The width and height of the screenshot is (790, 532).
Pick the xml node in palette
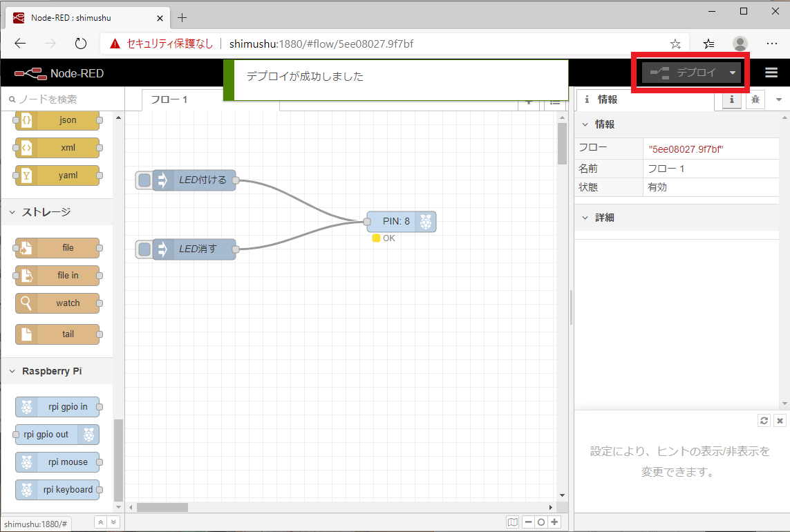[x=57, y=148]
